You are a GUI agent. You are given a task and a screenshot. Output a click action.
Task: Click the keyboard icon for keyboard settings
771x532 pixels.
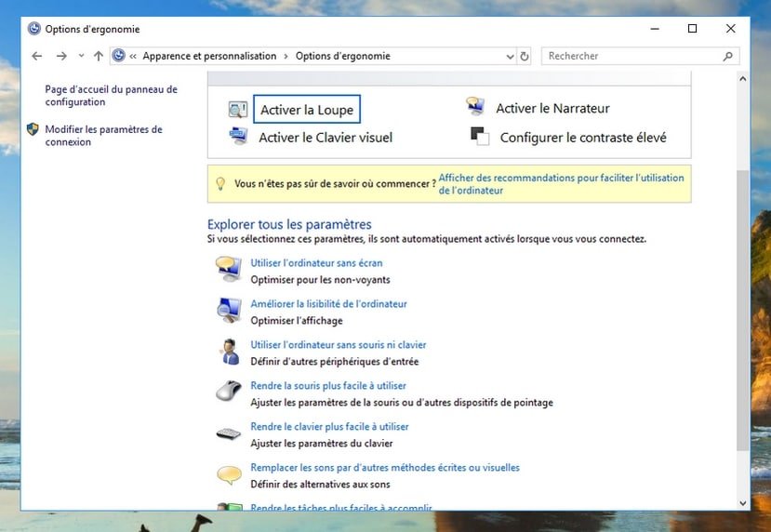click(229, 433)
